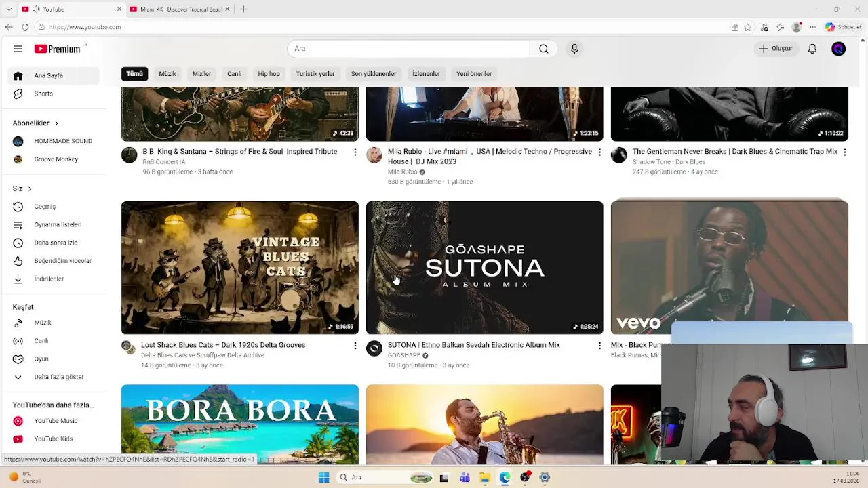
Task: Open Mila Rubio channel name link
Action: (402, 172)
